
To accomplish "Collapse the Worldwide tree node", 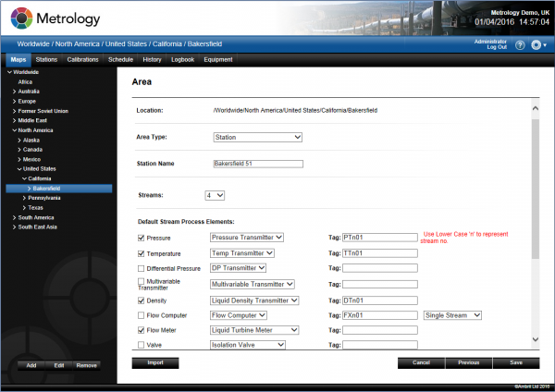I will pos(9,72).
